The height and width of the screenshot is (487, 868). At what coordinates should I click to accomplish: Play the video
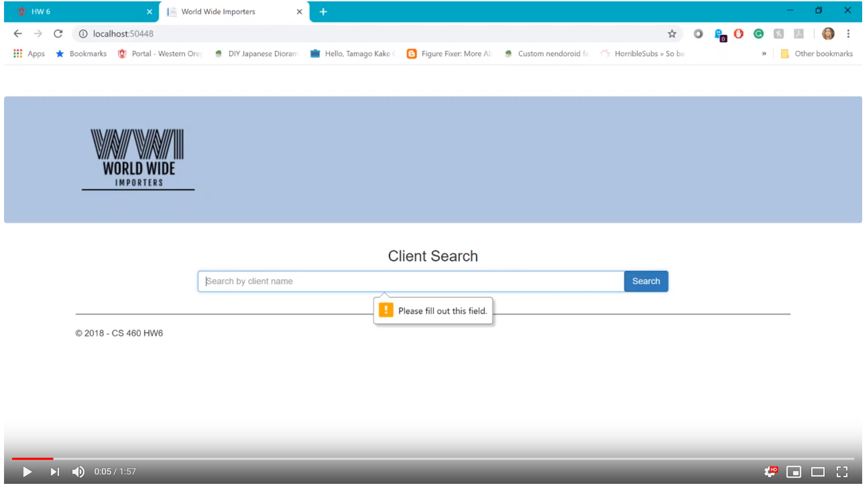point(27,471)
